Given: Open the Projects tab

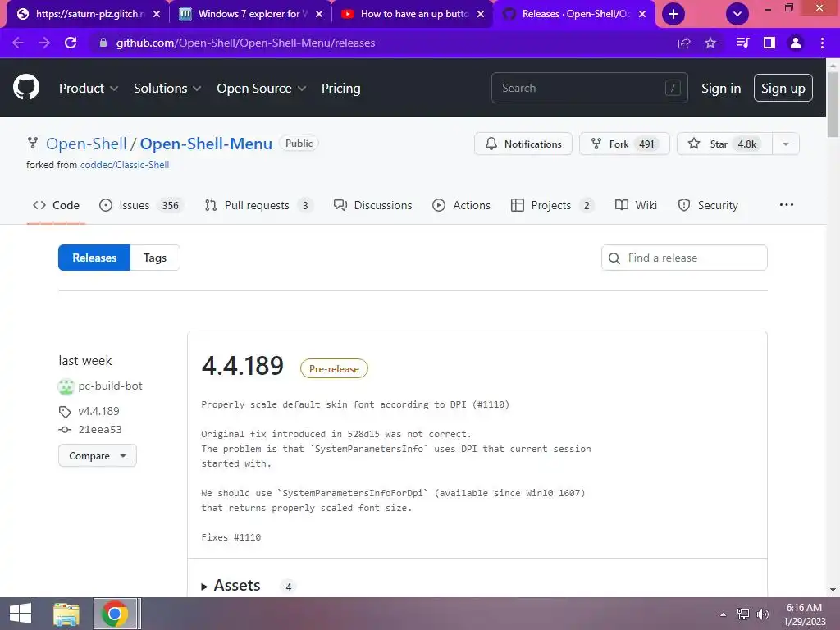Looking at the screenshot, I should [x=553, y=205].
